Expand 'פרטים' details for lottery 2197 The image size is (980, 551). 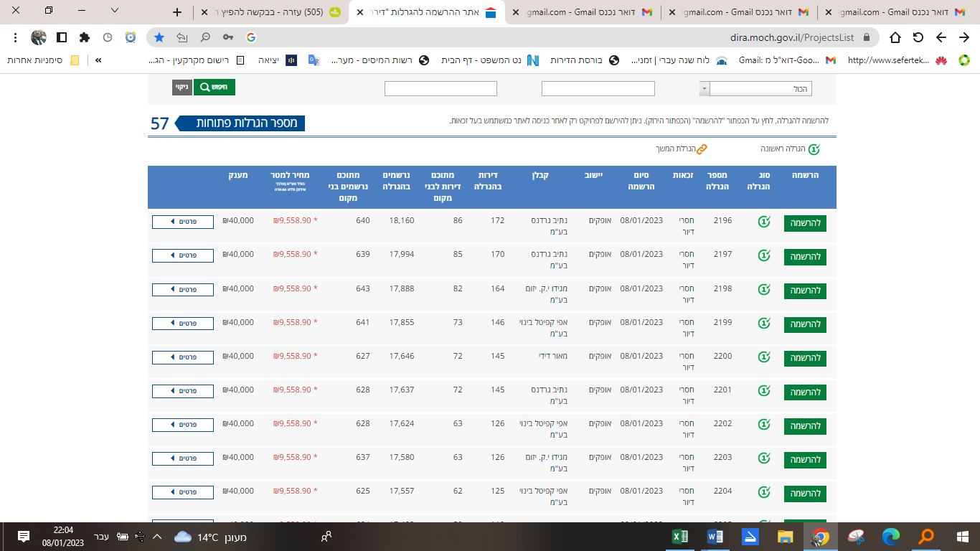183,255
